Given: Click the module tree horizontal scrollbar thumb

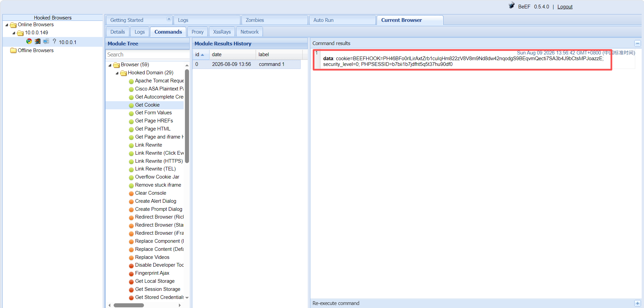Looking at the screenshot, I should 129,305.
